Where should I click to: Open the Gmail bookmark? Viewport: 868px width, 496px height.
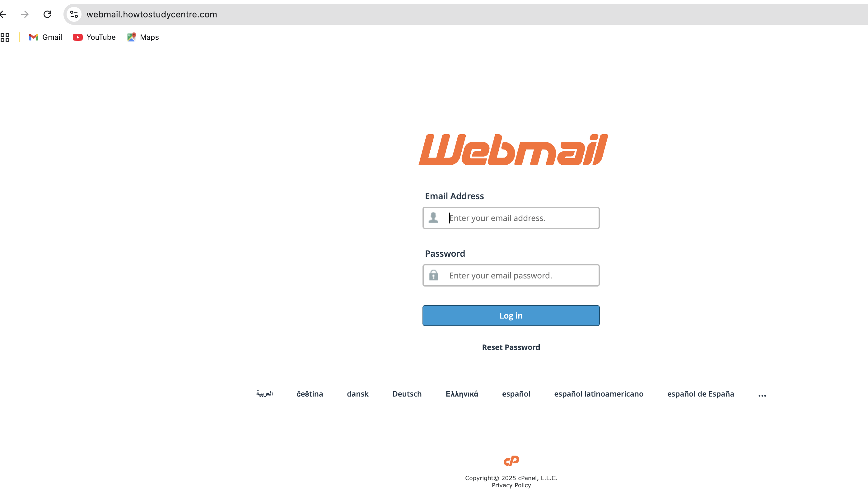coord(45,37)
